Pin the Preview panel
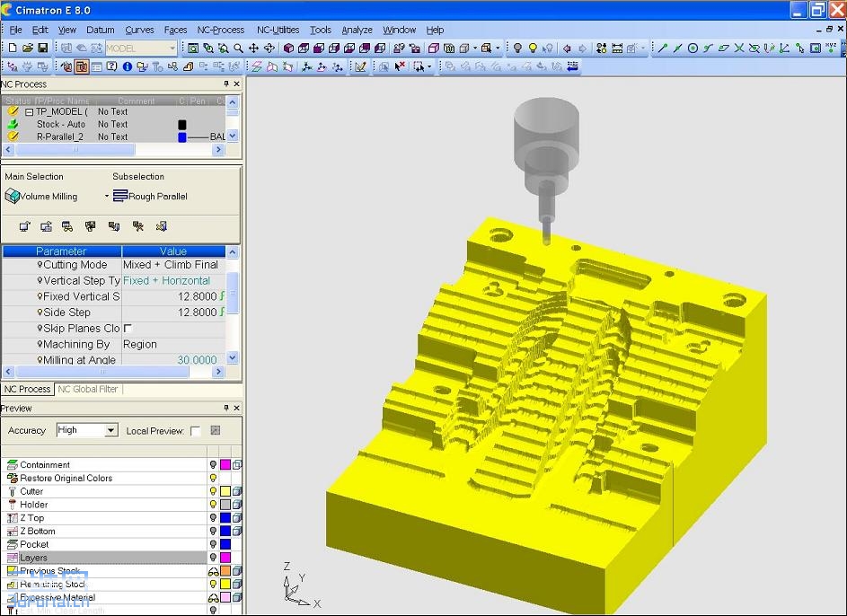This screenshot has width=847, height=616. (226, 408)
